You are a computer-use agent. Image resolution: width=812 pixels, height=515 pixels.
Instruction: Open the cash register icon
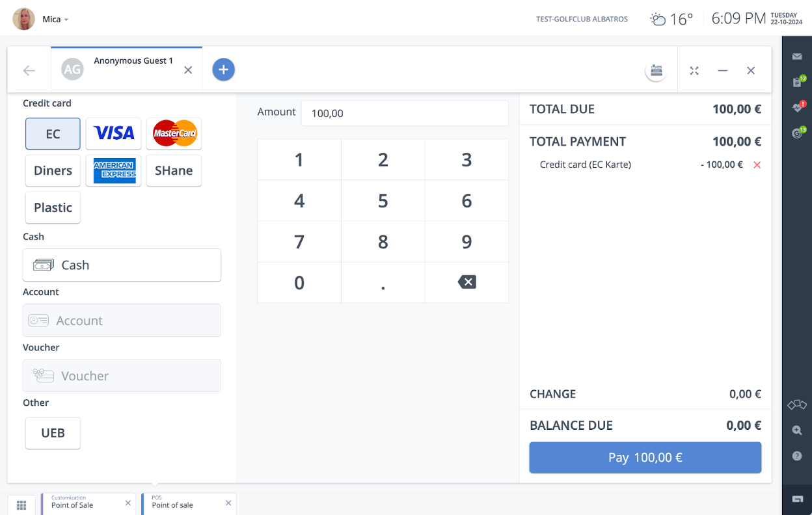tap(656, 71)
